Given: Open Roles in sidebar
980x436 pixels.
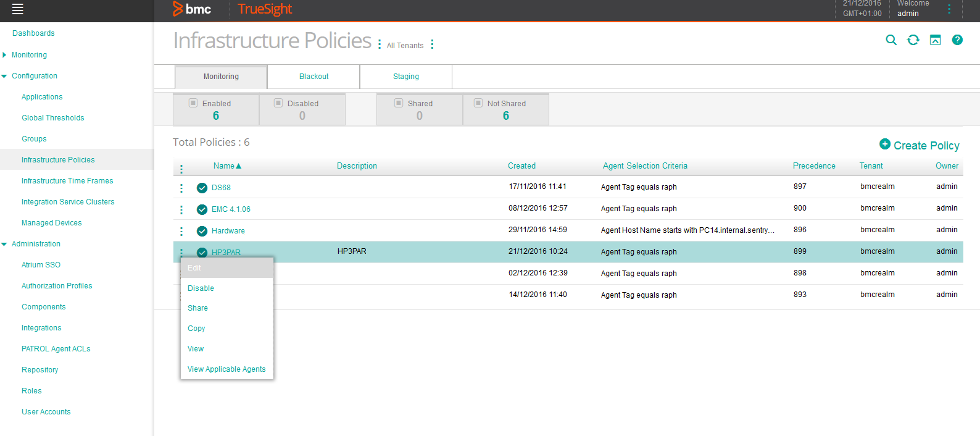Looking at the screenshot, I should tap(31, 391).
